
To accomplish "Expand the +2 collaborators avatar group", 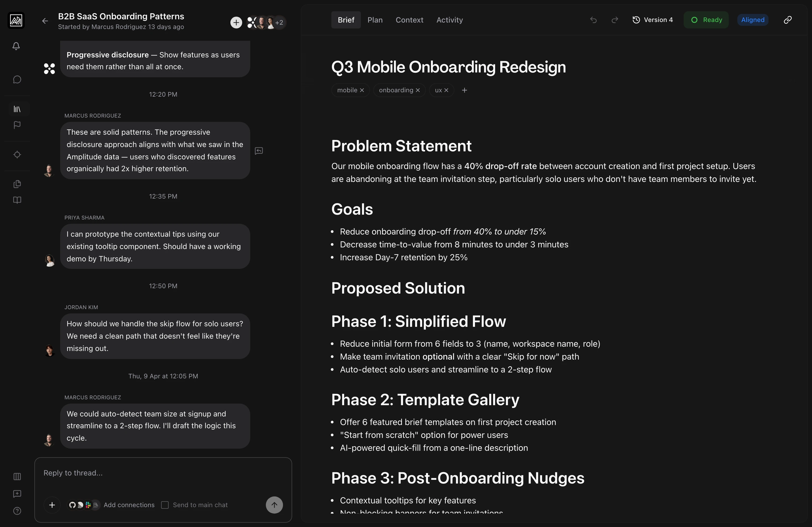I will 279,23.
